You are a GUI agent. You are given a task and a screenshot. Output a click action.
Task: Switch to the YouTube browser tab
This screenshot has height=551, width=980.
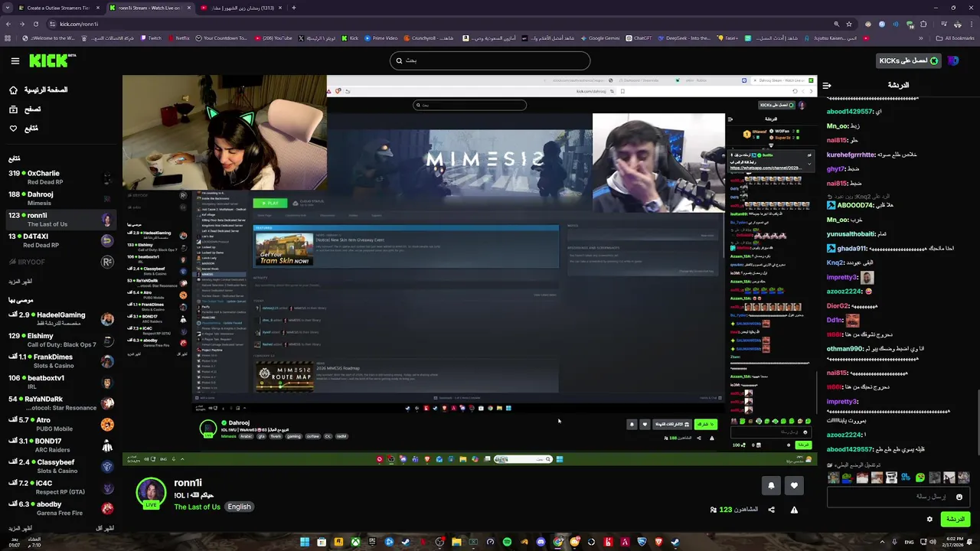click(241, 8)
